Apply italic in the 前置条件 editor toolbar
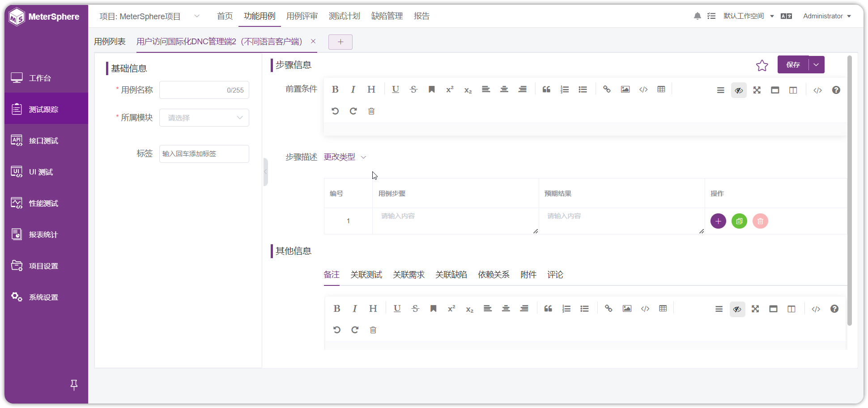This screenshot has width=868, height=408. pos(353,89)
